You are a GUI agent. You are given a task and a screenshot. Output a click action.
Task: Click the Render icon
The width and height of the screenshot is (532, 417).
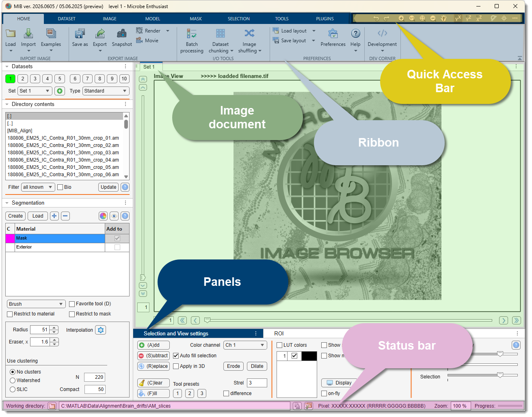[x=139, y=30]
